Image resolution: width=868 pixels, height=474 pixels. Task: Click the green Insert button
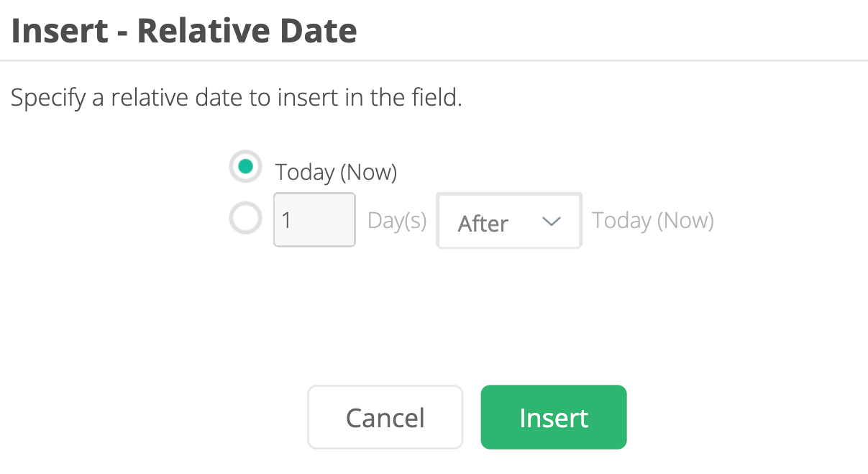point(553,418)
